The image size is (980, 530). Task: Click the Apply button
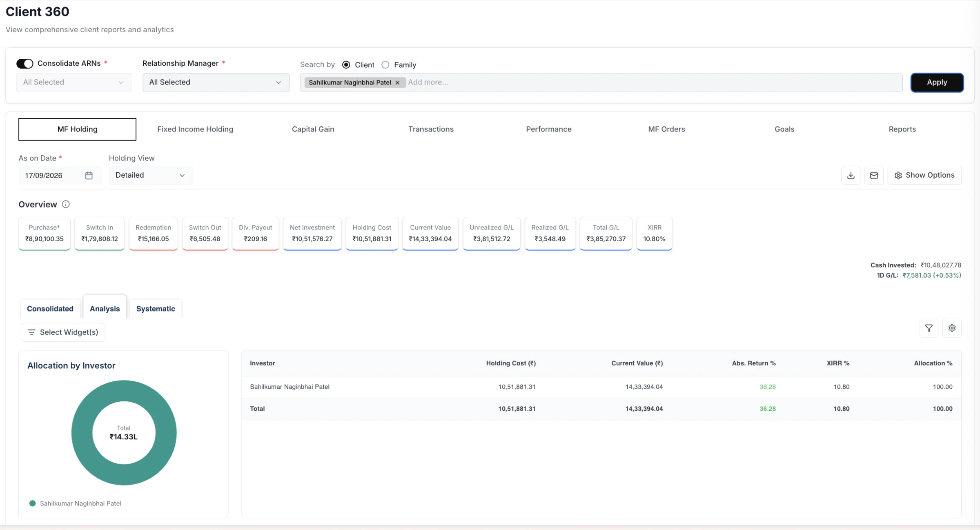pyautogui.click(x=937, y=82)
